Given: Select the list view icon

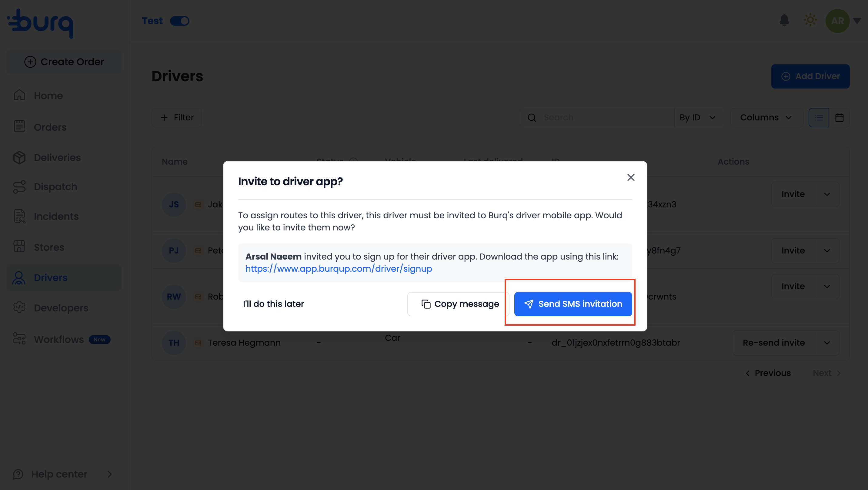Looking at the screenshot, I should pos(819,117).
